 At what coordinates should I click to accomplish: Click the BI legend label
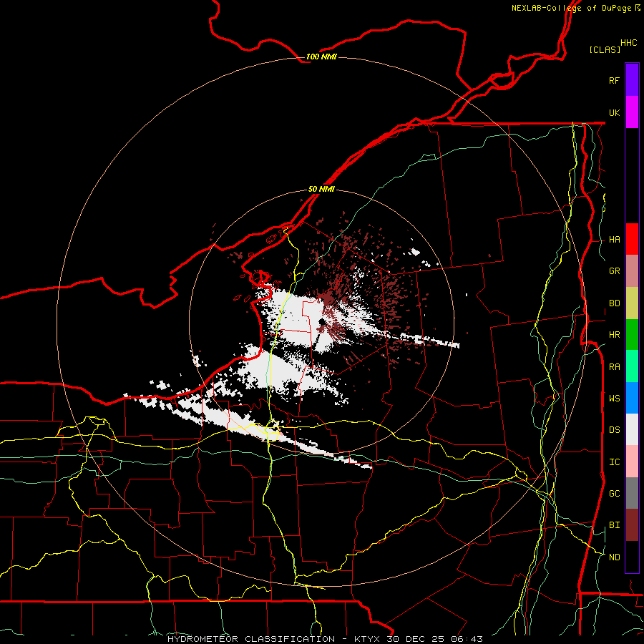(x=614, y=525)
